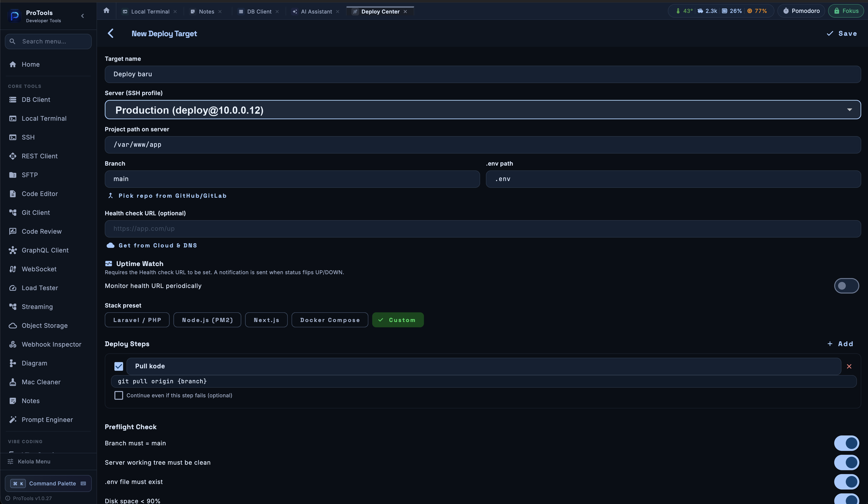The image size is (868, 504).
Task: Open the Home icon tab in tab bar
Action: [x=106, y=10]
